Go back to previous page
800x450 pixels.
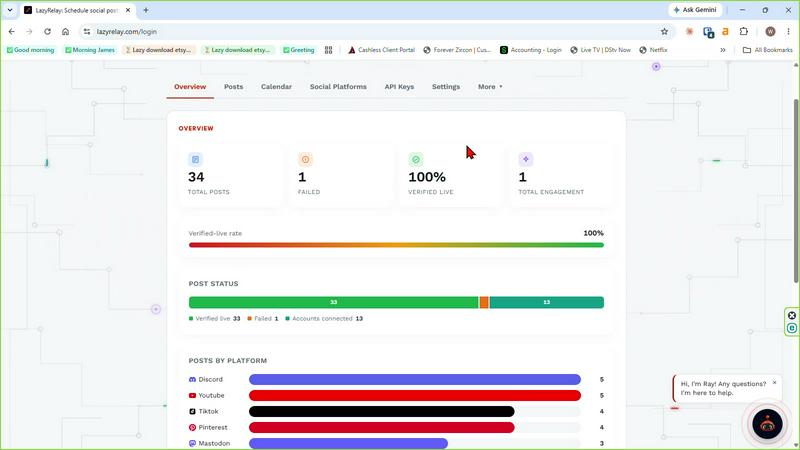tap(12, 32)
